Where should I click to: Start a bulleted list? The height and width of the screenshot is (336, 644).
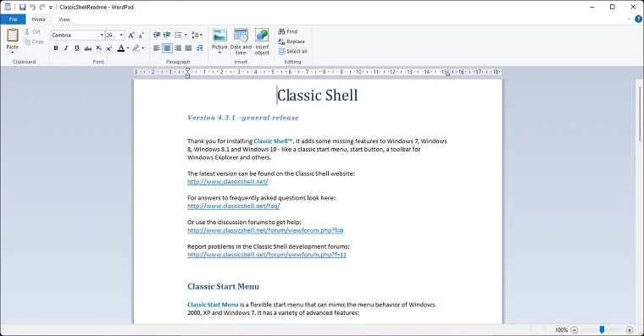point(178,35)
